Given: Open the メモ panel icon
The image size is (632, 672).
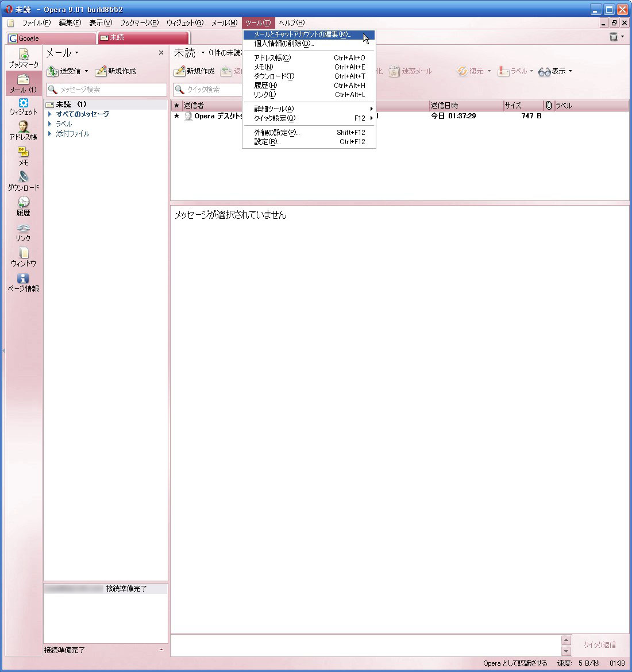Looking at the screenshot, I should tap(24, 152).
